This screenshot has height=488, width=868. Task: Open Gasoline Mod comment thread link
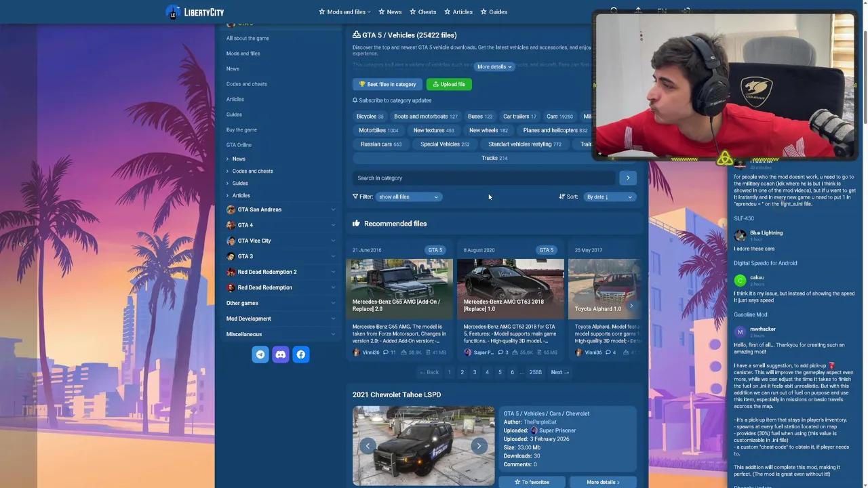751,314
